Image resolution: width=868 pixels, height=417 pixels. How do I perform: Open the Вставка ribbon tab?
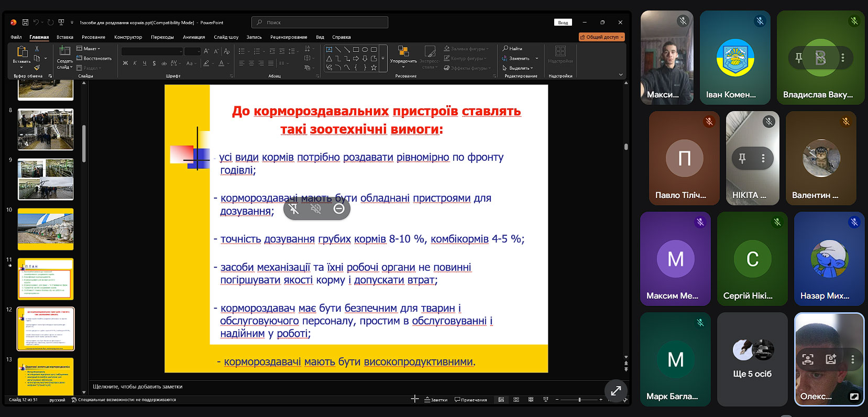[65, 37]
